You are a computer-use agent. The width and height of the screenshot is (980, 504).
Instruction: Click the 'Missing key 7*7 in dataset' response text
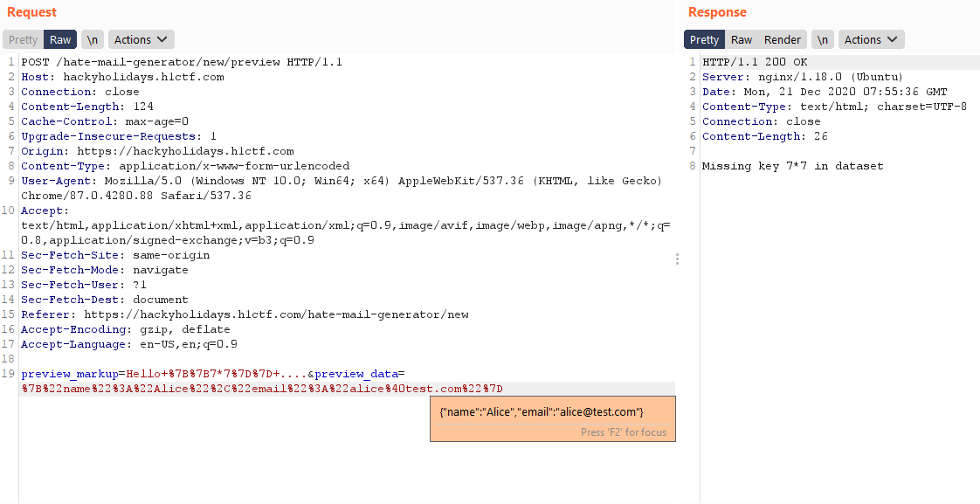coord(792,166)
